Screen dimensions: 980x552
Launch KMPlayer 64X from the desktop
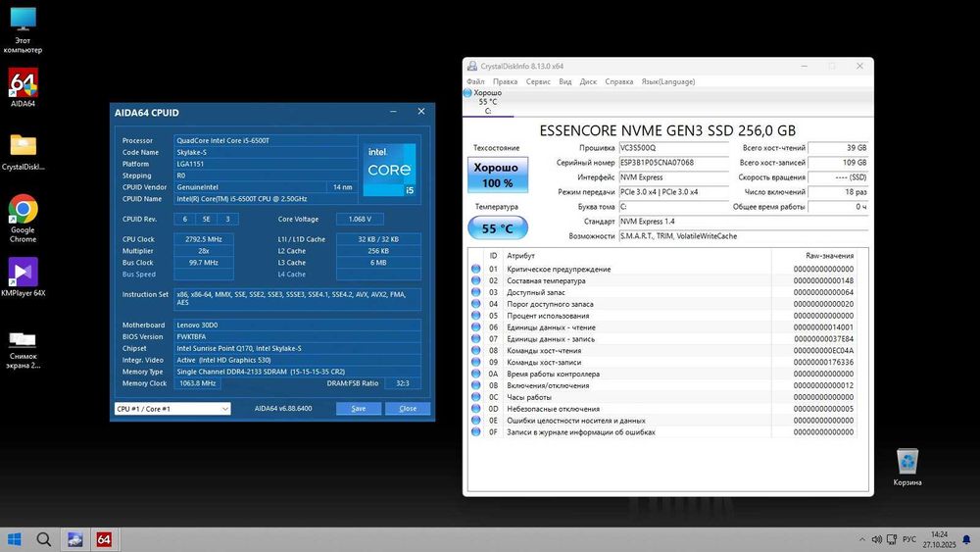[24, 276]
